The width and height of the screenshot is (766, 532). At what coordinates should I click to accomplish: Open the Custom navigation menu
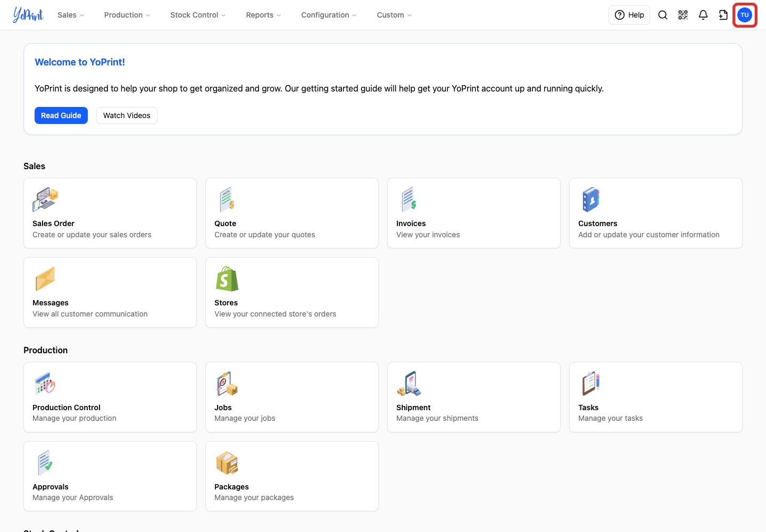(x=394, y=15)
